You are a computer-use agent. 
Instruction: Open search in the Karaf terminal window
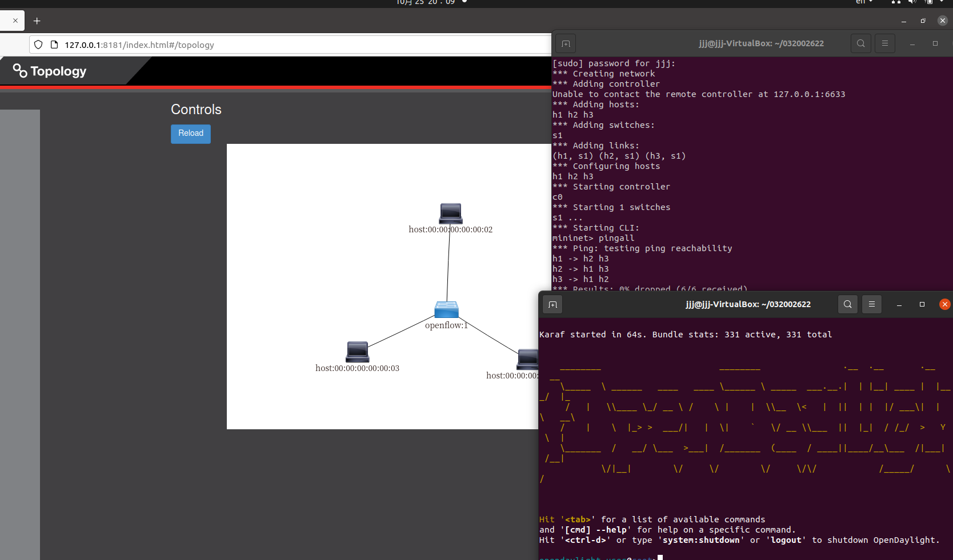coord(848,304)
